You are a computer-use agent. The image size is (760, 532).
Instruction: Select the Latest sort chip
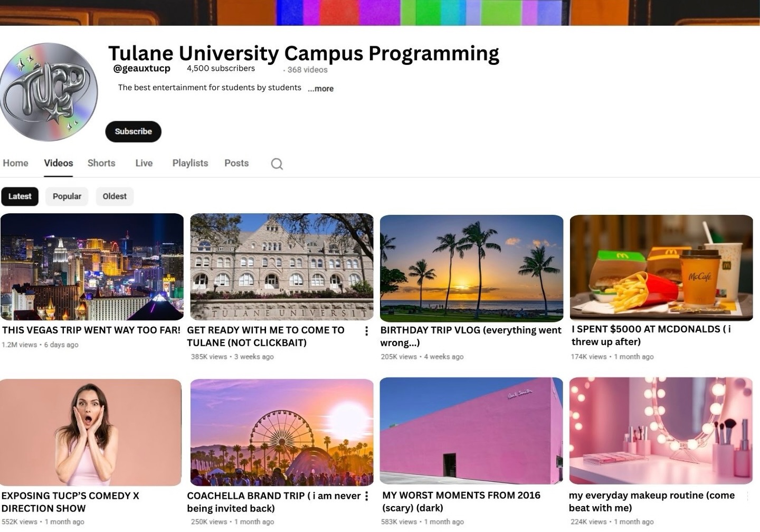20,196
